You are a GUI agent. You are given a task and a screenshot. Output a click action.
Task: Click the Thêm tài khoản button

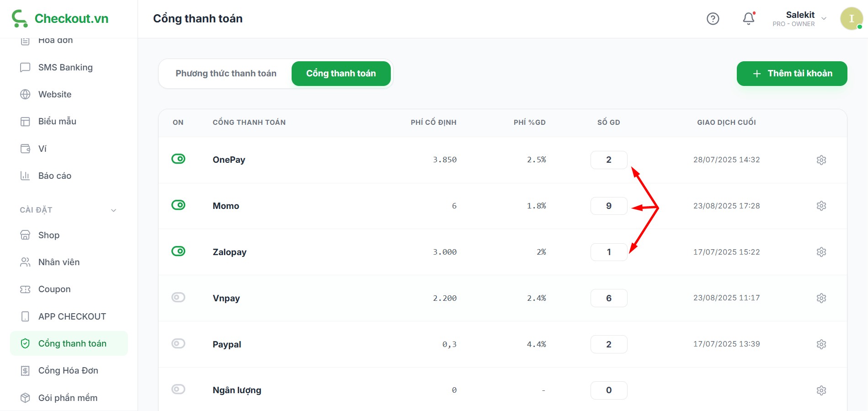pyautogui.click(x=792, y=74)
